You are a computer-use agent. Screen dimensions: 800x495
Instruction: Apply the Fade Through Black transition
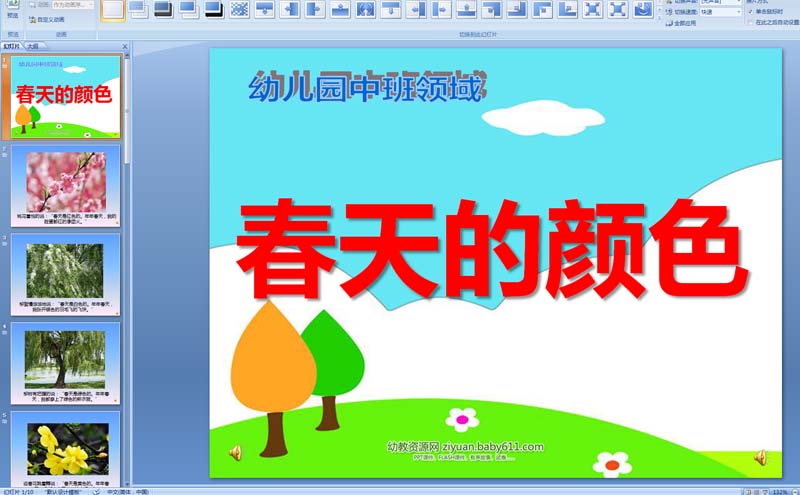[x=163, y=9]
